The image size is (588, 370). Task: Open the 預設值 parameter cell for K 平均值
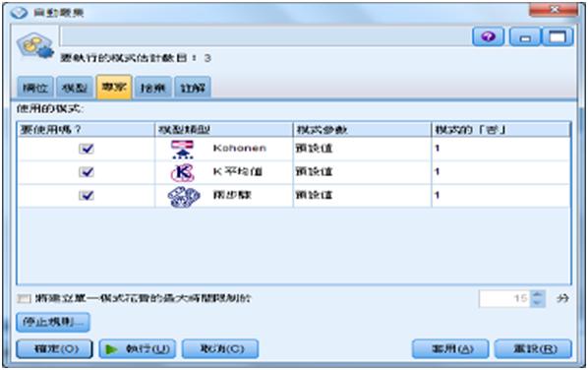tap(362, 172)
